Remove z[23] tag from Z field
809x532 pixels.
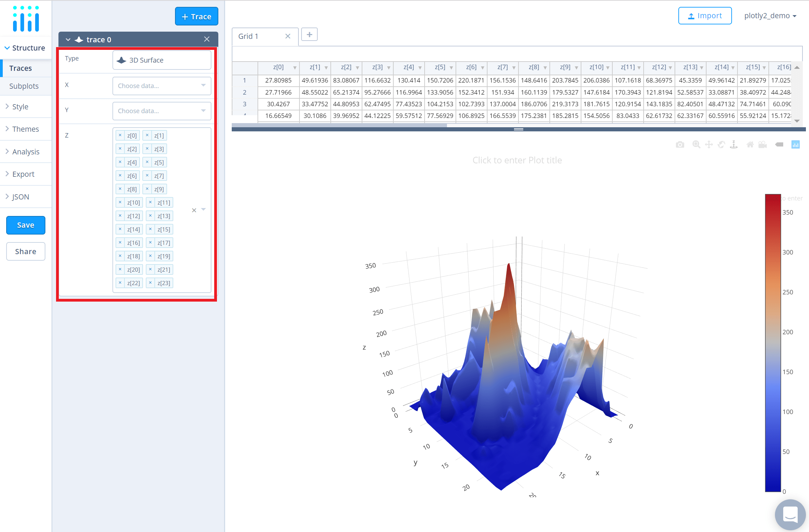pos(150,283)
